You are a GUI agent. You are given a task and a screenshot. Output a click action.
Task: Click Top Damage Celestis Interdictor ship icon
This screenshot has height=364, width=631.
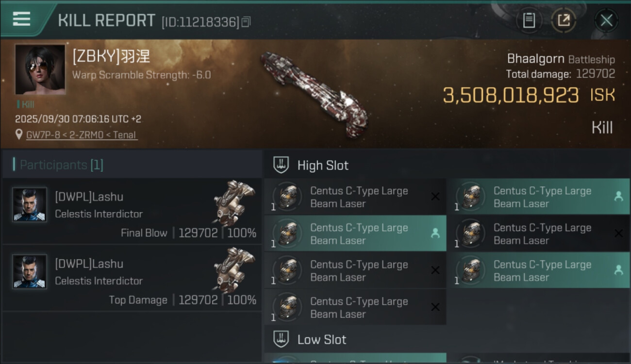pyautogui.click(x=233, y=268)
